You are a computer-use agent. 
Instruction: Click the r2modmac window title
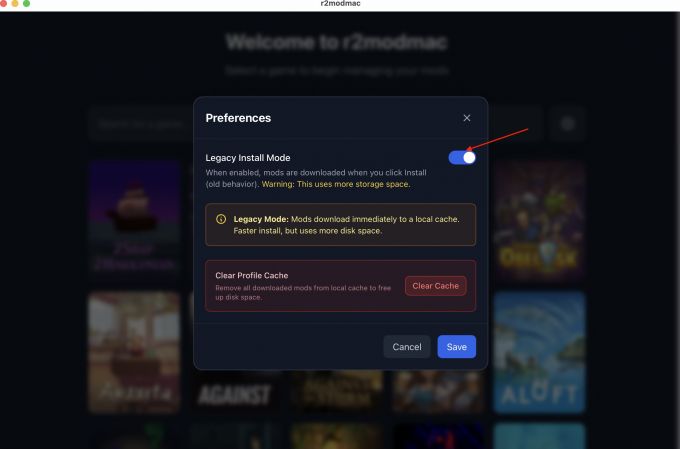(x=340, y=3)
